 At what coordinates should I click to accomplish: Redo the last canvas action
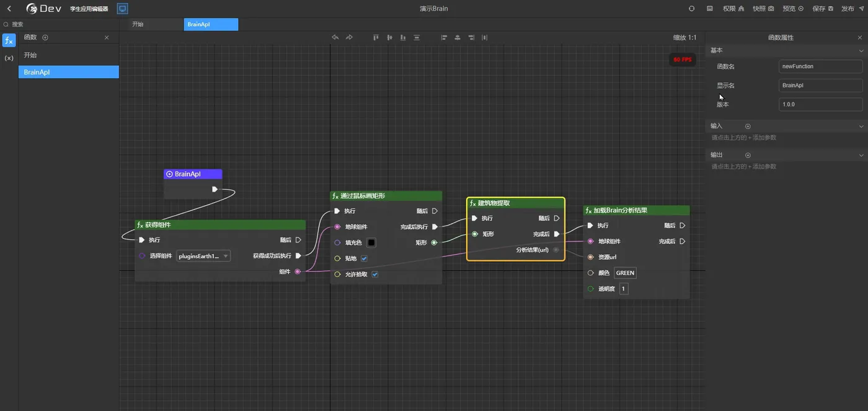[x=349, y=38]
